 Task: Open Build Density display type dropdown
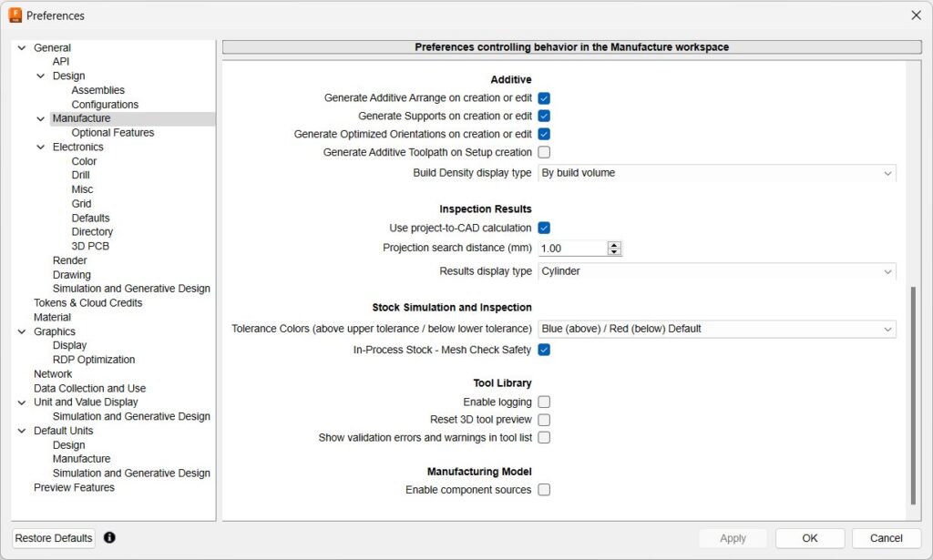coord(716,173)
